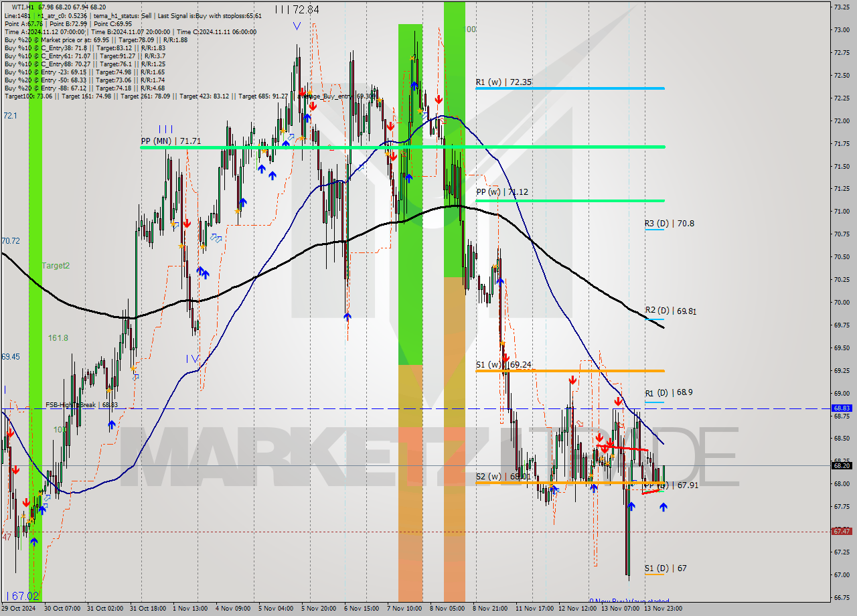The width and height of the screenshot is (857, 616).
Task: Click the '| | | 72.84' high label
Action: click(297, 9)
